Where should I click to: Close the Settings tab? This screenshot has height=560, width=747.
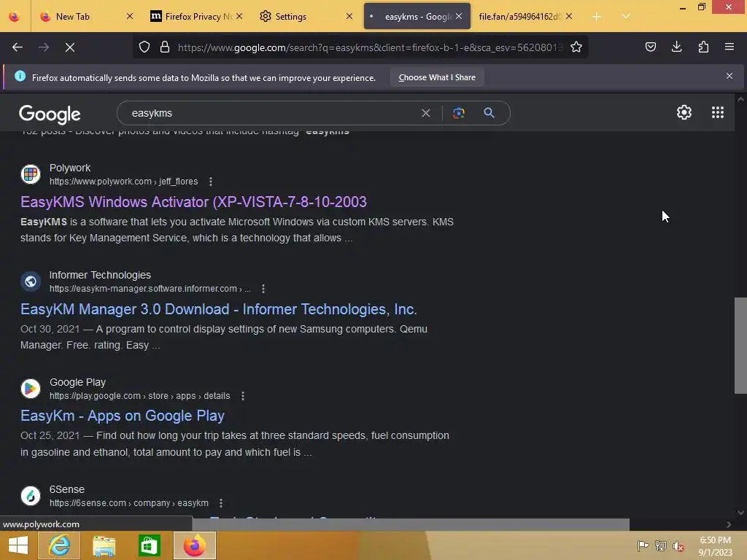(x=349, y=16)
